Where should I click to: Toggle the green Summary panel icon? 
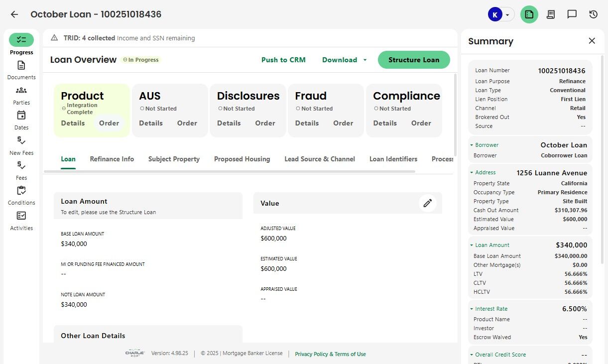click(x=529, y=14)
